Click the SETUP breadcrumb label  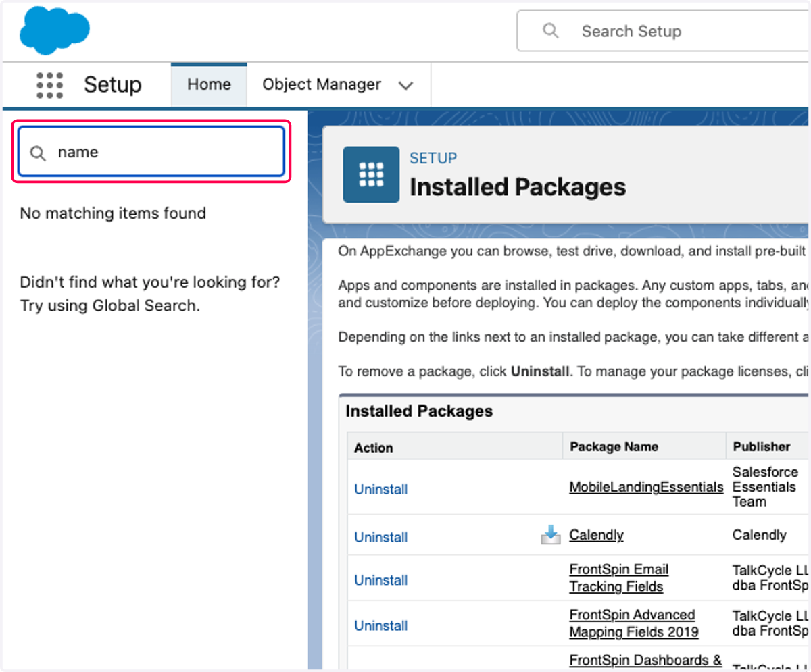point(433,158)
